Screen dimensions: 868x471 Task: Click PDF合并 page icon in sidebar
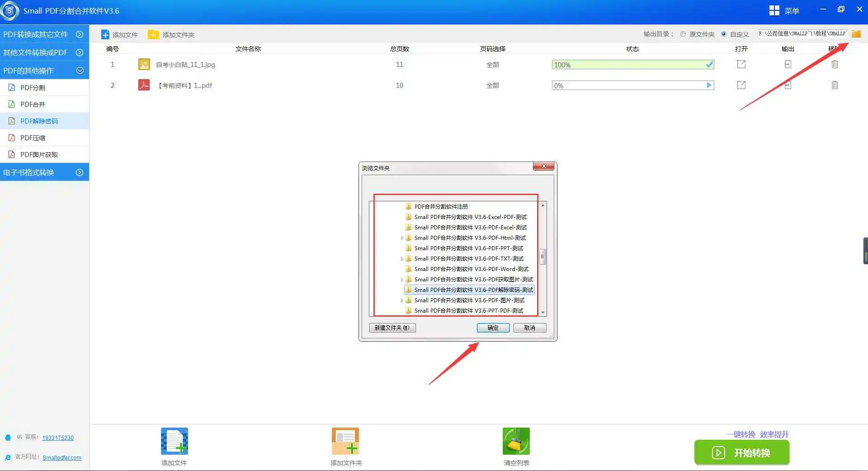pyautogui.click(x=12, y=104)
